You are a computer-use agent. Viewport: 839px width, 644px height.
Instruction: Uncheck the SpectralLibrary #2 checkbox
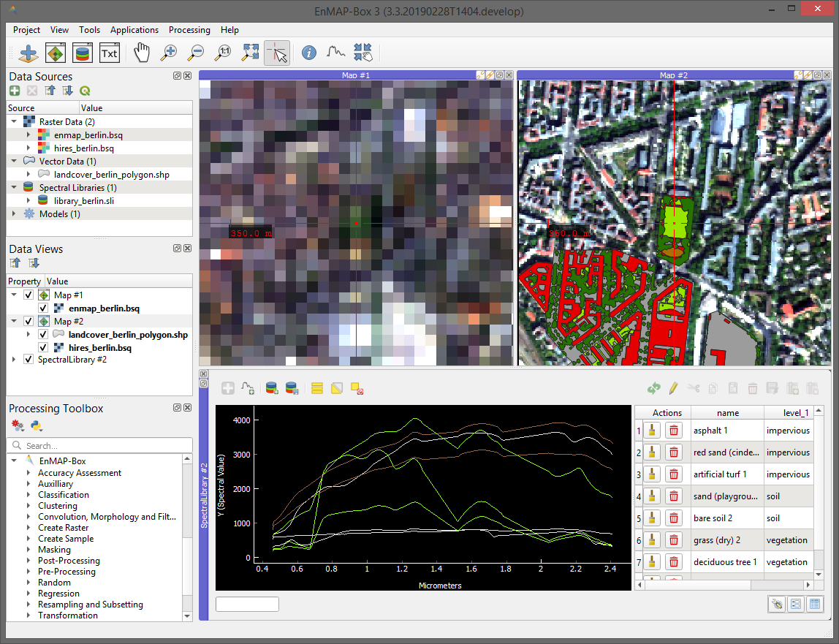29,360
